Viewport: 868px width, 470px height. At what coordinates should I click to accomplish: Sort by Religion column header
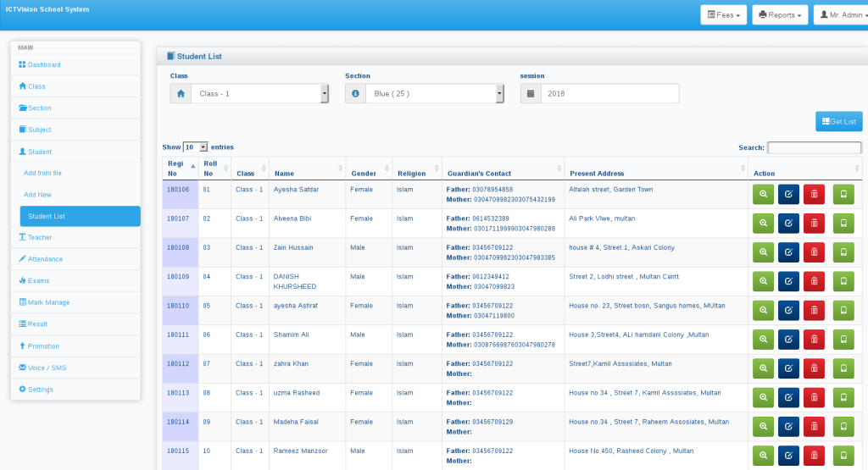tap(417, 169)
